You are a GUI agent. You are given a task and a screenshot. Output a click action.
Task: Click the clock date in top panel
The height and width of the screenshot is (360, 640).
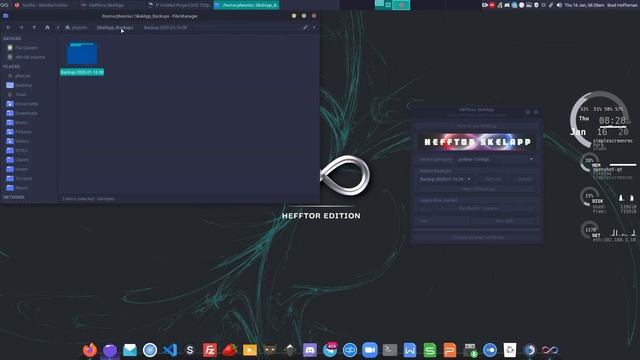pos(583,5)
